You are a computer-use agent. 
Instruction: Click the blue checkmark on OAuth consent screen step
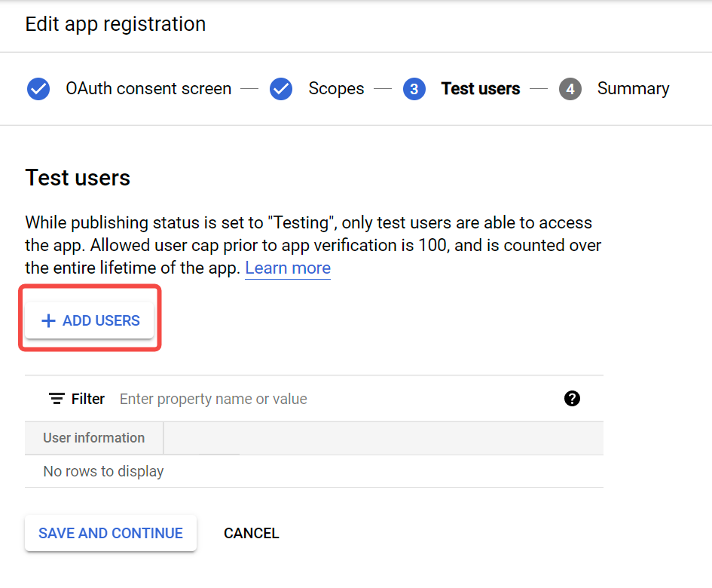point(38,88)
